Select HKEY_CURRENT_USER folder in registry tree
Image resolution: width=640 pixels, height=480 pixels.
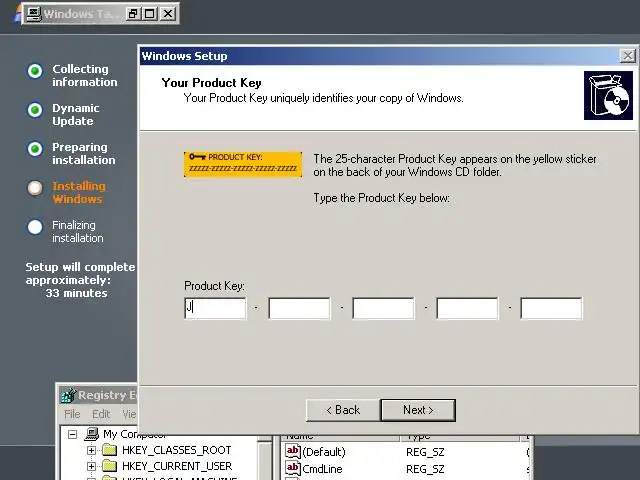pos(177,466)
